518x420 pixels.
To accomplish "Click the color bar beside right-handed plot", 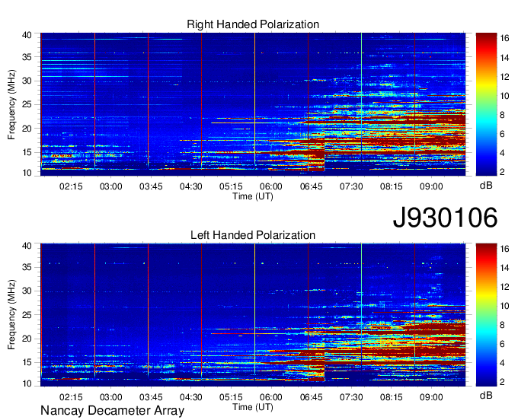I will pos(486,104).
